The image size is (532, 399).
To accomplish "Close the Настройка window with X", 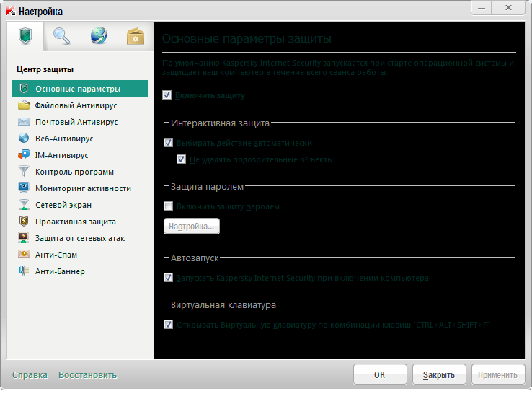I will [508, 8].
